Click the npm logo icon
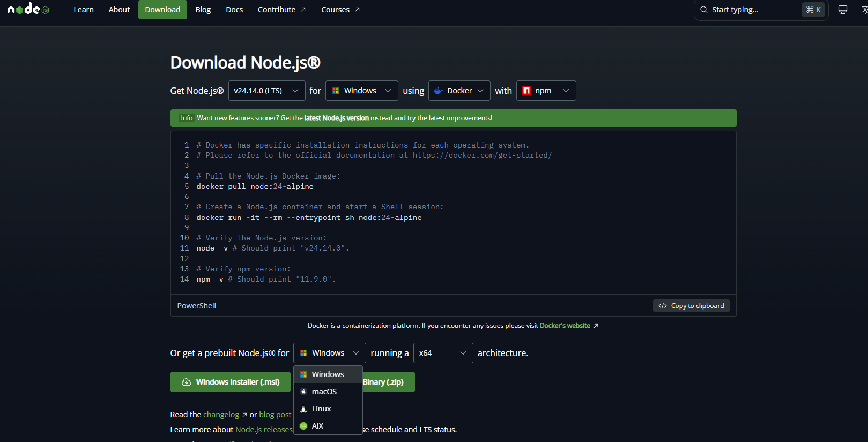The width and height of the screenshot is (868, 442). click(x=526, y=91)
